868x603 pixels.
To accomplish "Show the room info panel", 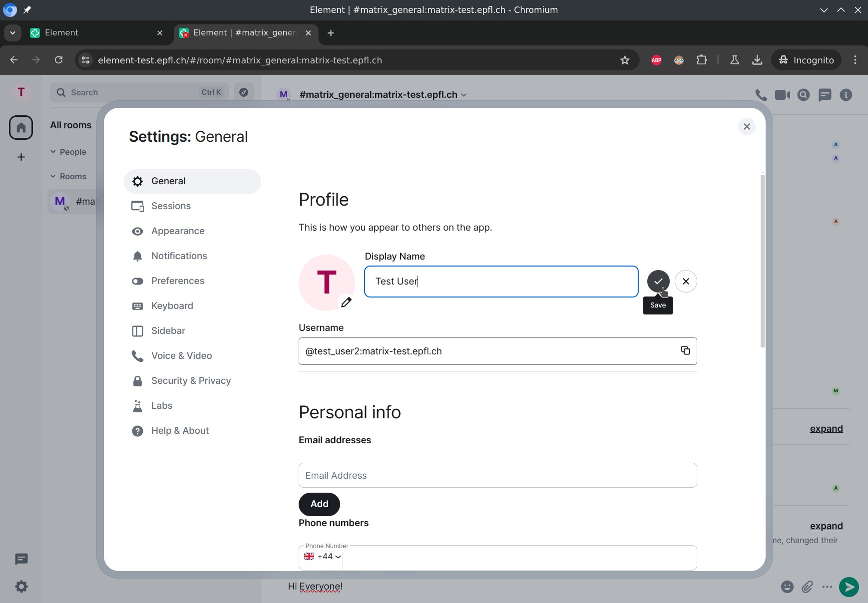I will [846, 95].
